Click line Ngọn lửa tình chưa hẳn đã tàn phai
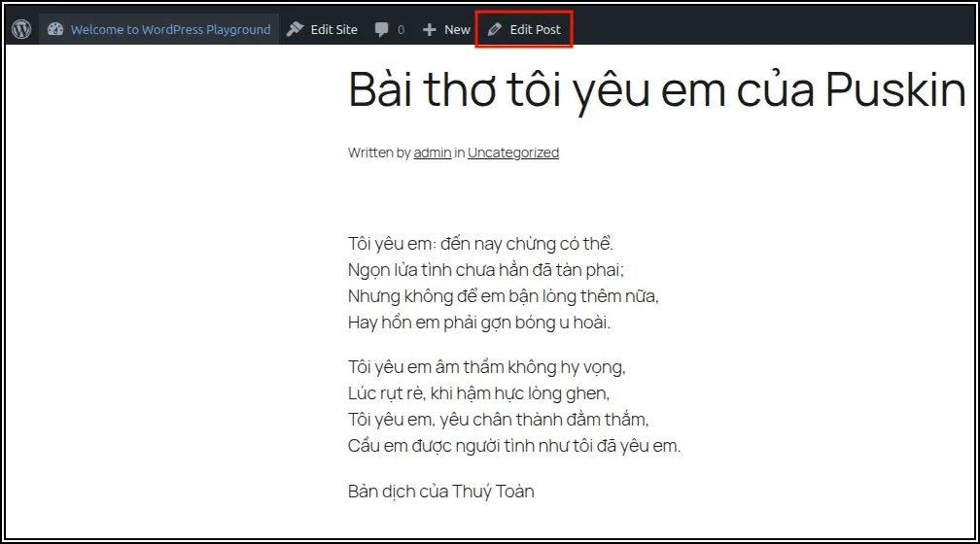The height and width of the screenshot is (544, 980). [486, 270]
